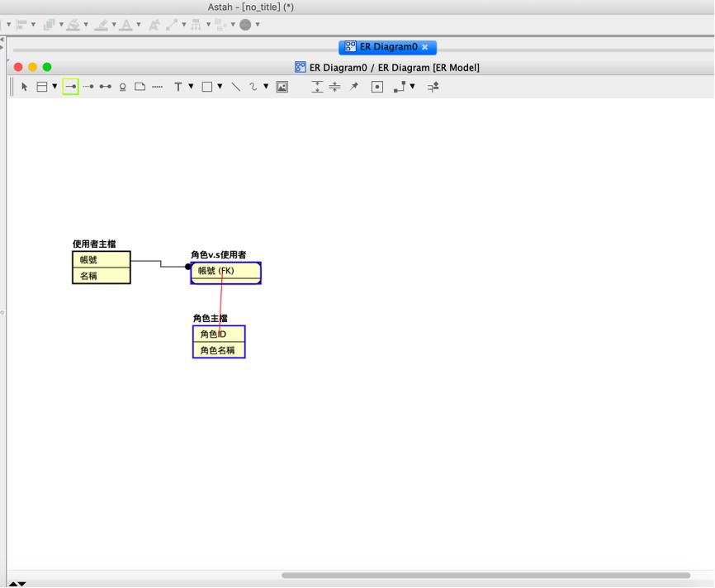This screenshot has width=715, height=588.
Task: Select the subtype relationship tool
Action: 123,88
